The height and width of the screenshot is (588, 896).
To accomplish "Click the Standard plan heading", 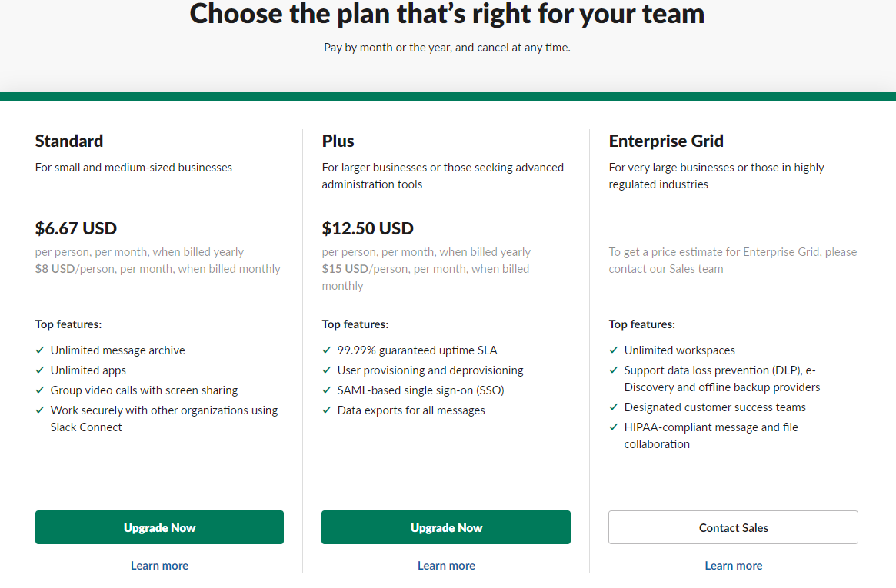I will point(69,141).
